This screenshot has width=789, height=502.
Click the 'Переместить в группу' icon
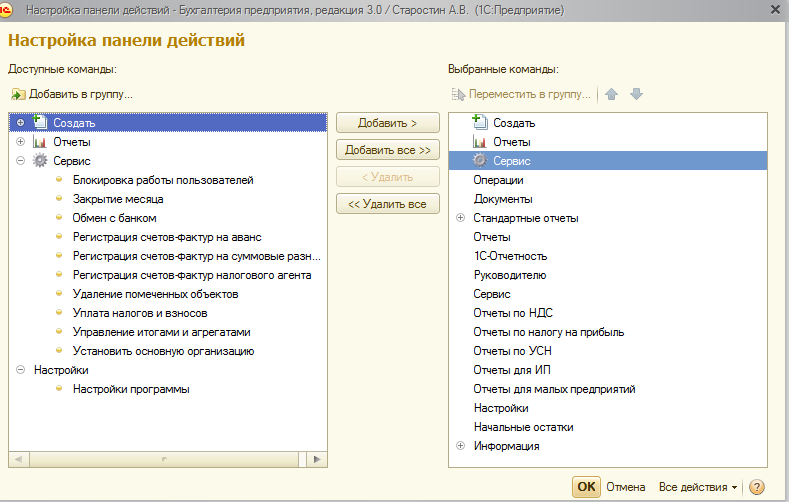coord(458,94)
